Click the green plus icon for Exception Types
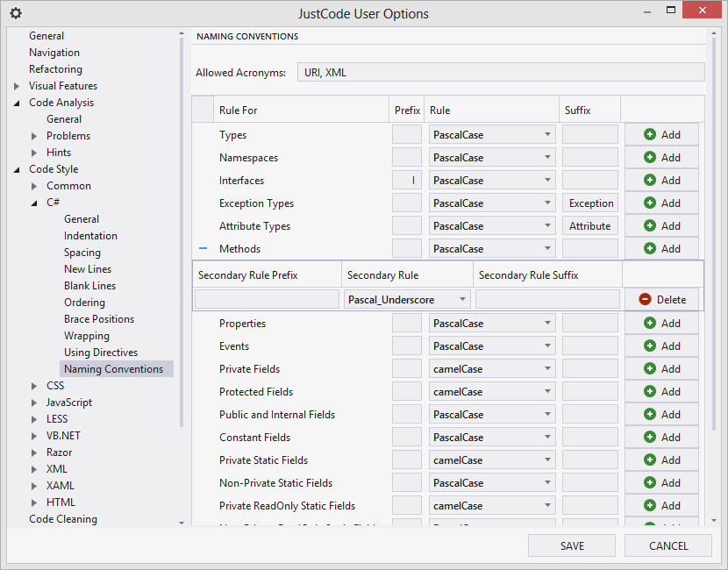This screenshot has height=570, width=728. coord(650,203)
